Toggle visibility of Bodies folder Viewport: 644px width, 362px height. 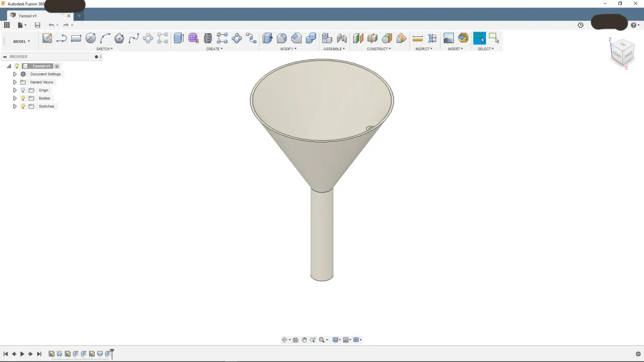23,98
